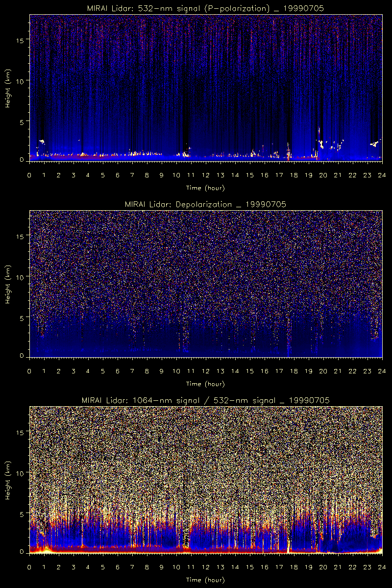392x588 pixels.
Task: Select hour 0 tick on bottom plot axis
Action: pos(29,567)
